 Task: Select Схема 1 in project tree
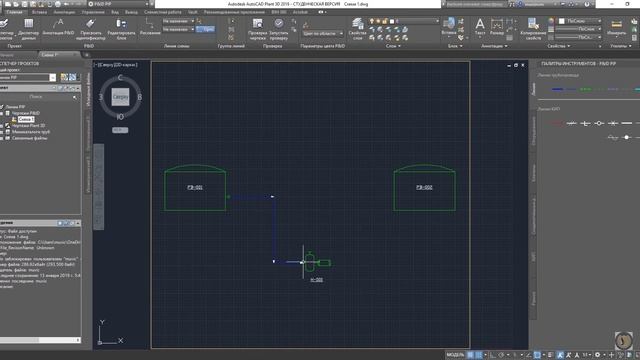pos(26,119)
